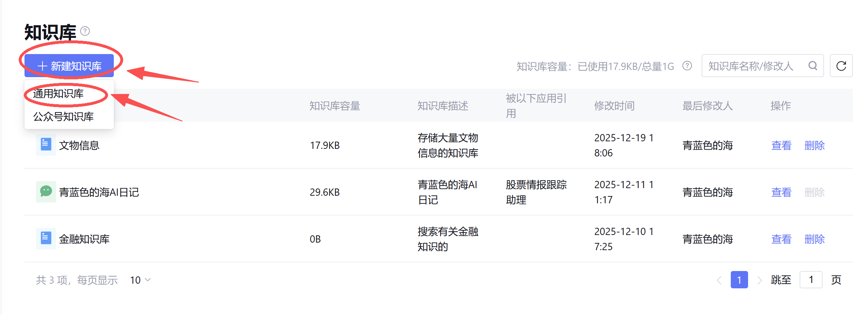Click the help icon beside 知识库 title
868x315 pixels.
pos(85,31)
